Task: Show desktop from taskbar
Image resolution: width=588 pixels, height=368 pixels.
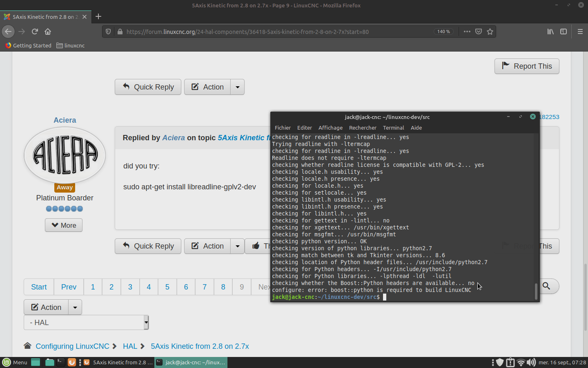Action: coord(36,362)
